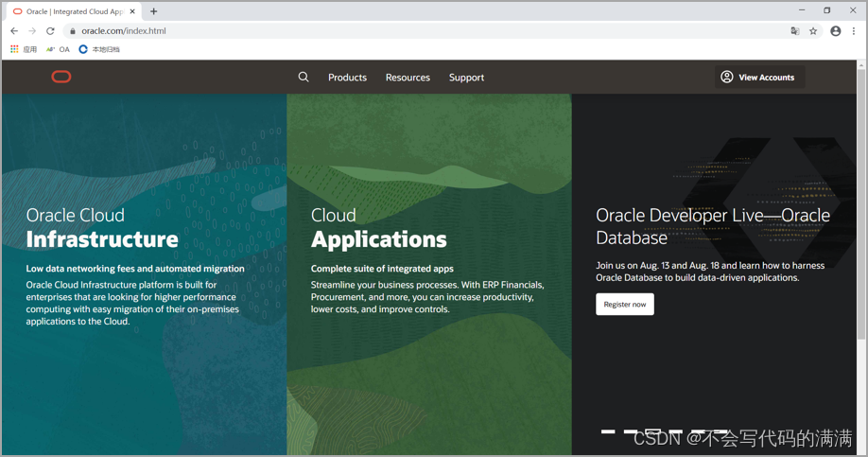The width and height of the screenshot is (868, 457).
Task: Click Oracle Developer Live—Oracle Database heading
Action: pos(713,226)
